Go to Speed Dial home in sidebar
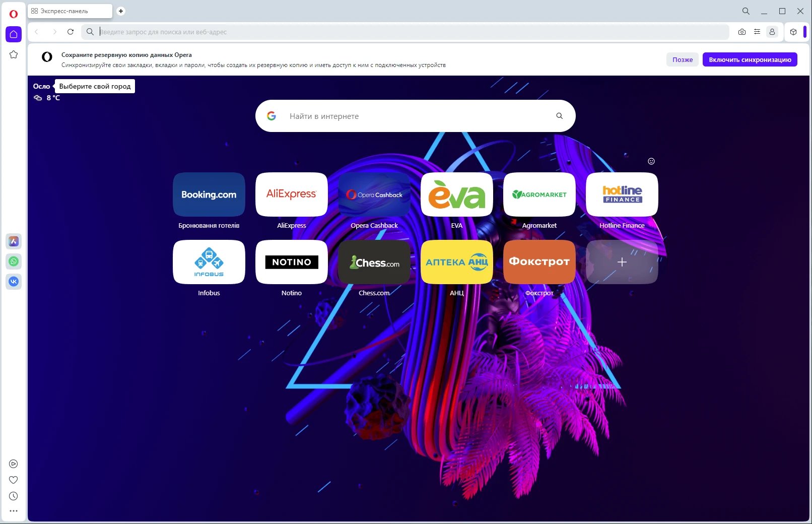 point(14,34)
